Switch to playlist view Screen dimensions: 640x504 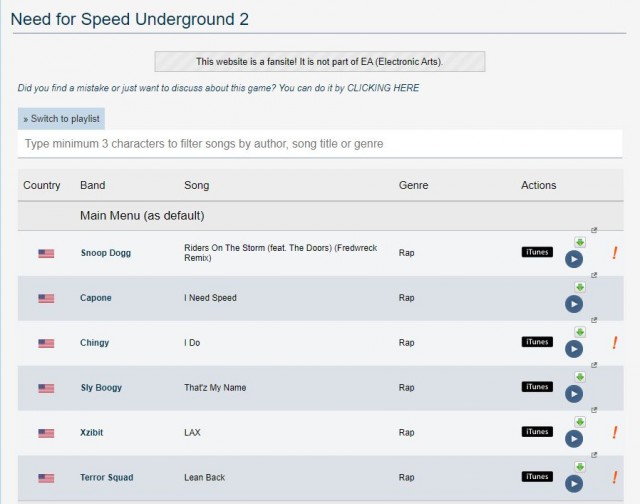click(61, 119)
